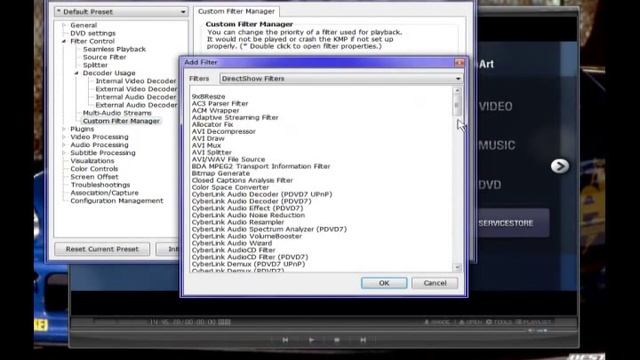The image size is (640, 360).
Task: Collapse the Decoder Usage tree node
Action: pyautogui.click(x=76, y=73)
